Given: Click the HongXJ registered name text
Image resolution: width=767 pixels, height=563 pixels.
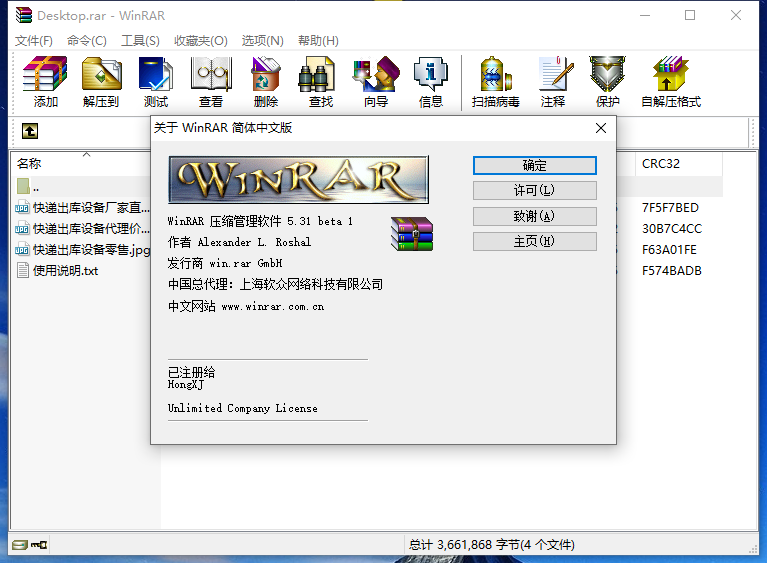Looking at the screenshot, I should [x=185, y=384].
